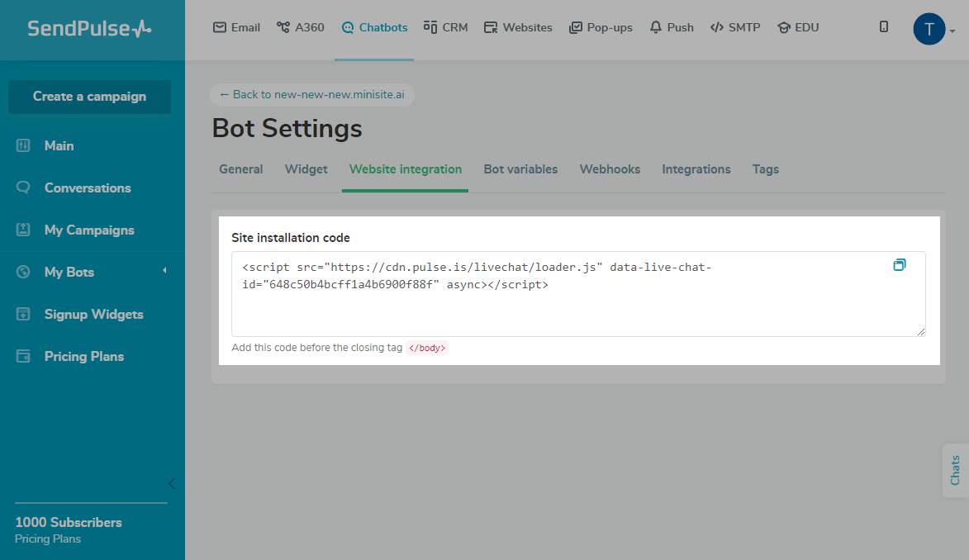Open the Bot variables tab
This screenshot has width=969, height=560.
[x=520, y=169]
